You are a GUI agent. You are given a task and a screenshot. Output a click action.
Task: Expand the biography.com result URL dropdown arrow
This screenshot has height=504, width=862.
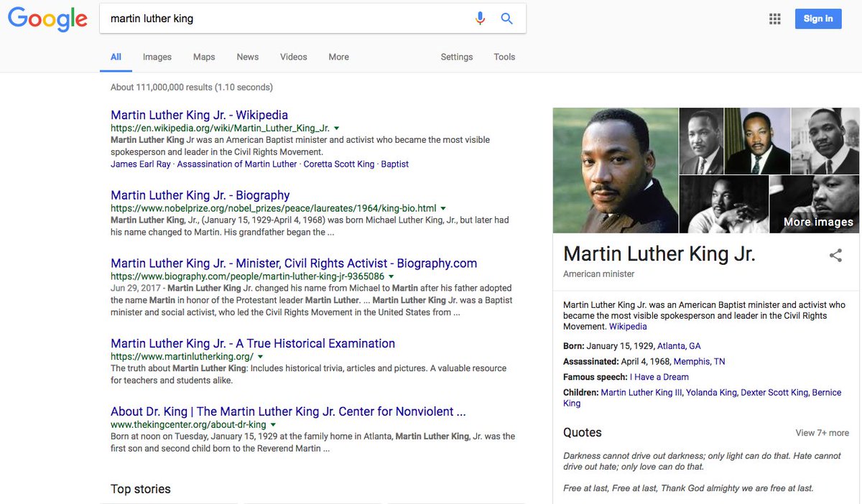391,276
